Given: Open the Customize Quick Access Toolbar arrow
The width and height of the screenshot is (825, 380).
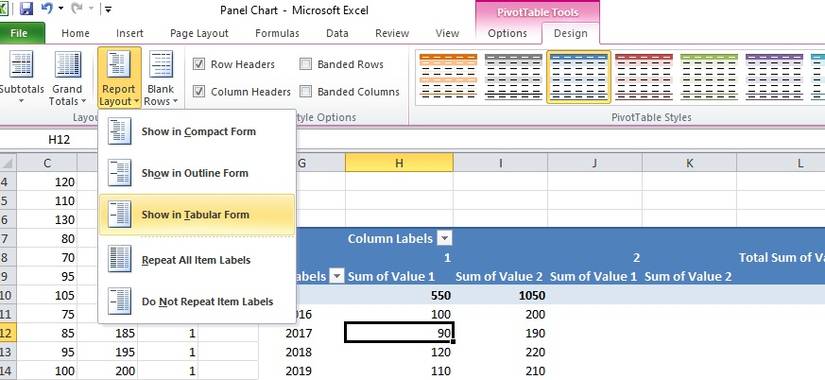Looking at the screenshot, I should point(107,9).
